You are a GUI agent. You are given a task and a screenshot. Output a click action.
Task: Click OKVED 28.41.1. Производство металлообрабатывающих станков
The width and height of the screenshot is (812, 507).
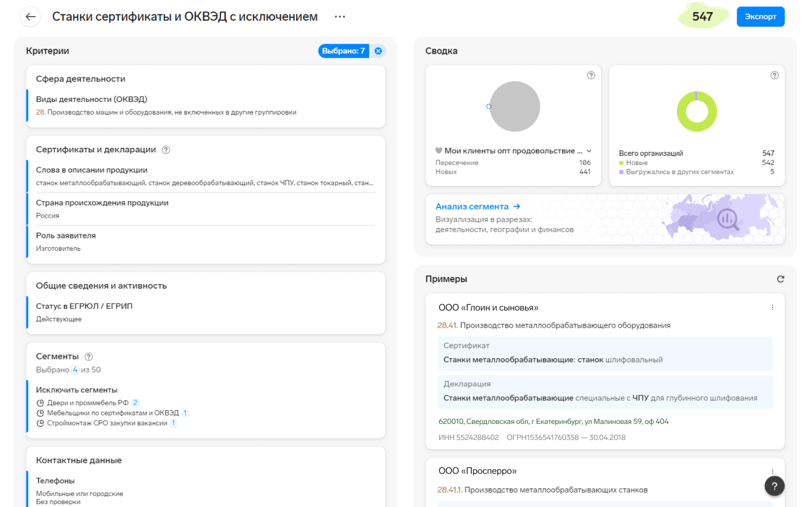coord(542,490)
